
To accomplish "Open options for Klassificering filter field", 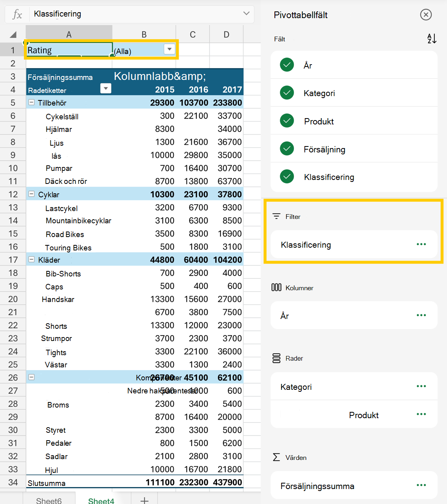I will tap(421, 245).
